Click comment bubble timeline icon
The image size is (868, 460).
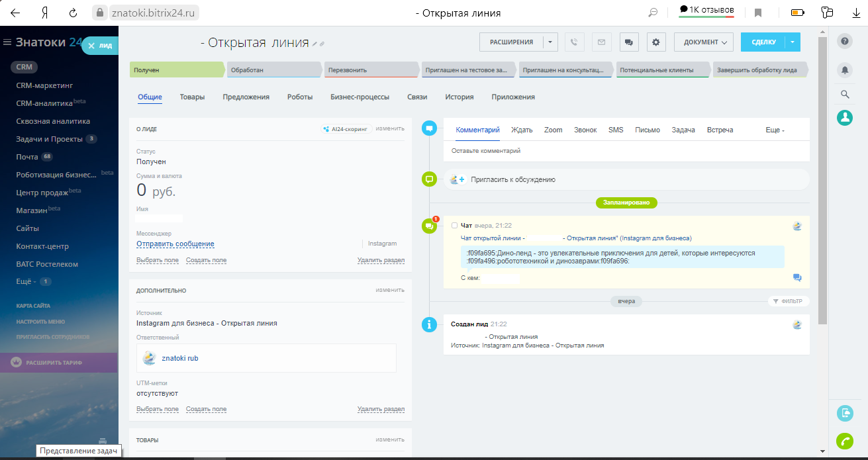click(429, 129)
